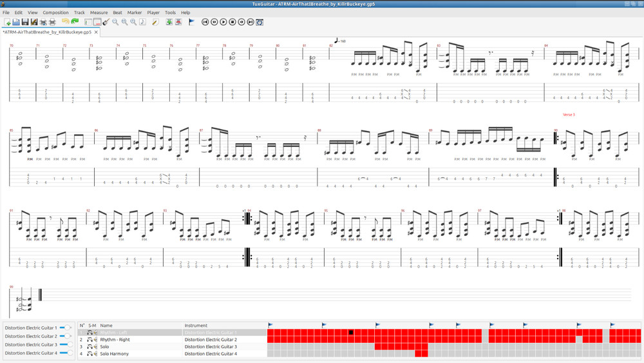Viewport: 644px width, 363px height.
Task: Open the guitar instrument view icon
Action: [106, 22]
